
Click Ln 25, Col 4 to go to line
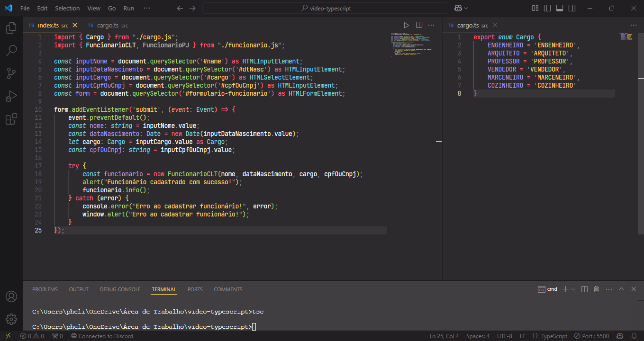pyautogui.click(x=444, y=336)
